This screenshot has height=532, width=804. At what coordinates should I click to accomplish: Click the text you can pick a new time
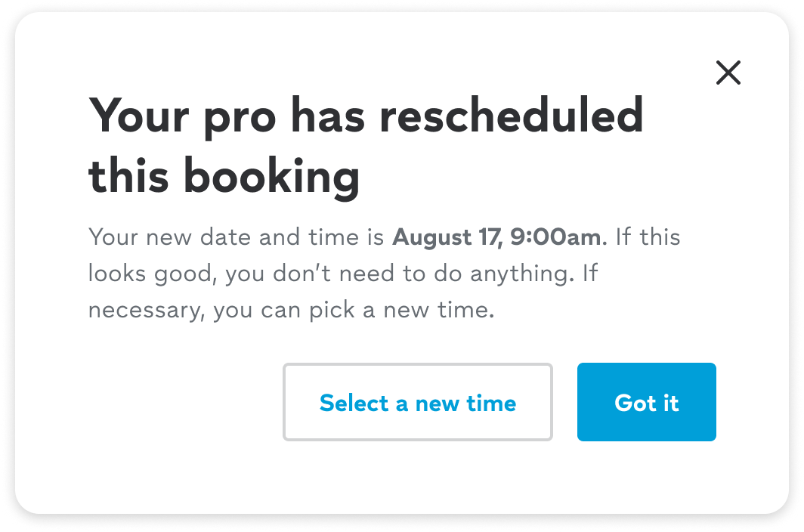(x=354, y=310)
